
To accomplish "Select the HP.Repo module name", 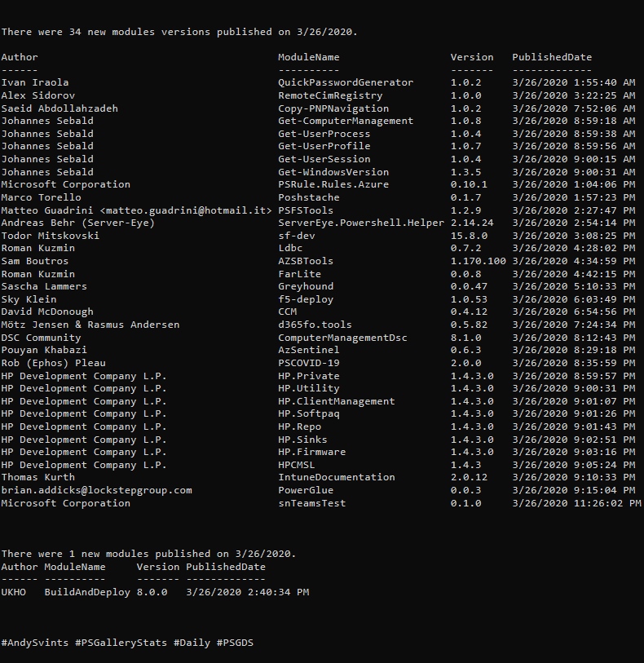I will click(300, 427).
